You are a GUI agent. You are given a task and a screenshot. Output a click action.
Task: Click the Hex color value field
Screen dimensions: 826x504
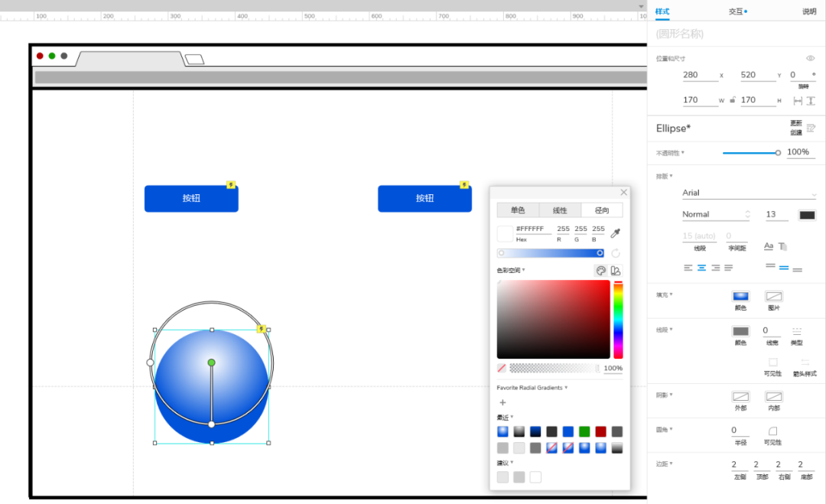533,229
